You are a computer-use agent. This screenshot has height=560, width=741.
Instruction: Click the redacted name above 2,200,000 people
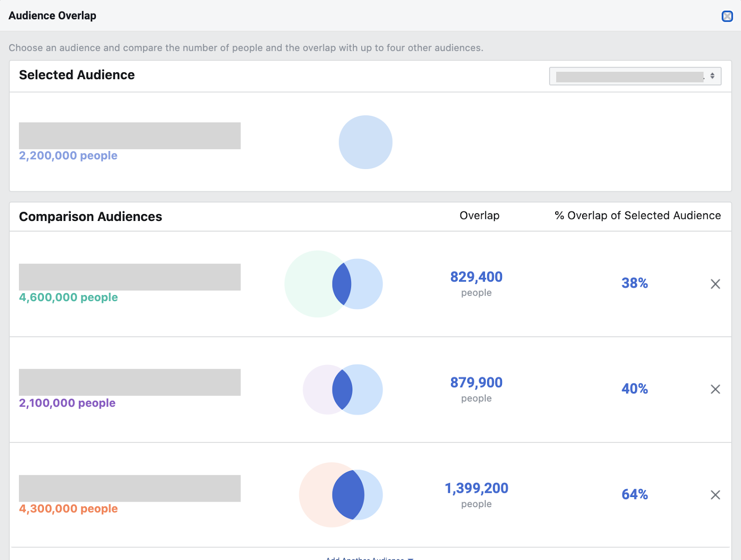pos(130,136)
